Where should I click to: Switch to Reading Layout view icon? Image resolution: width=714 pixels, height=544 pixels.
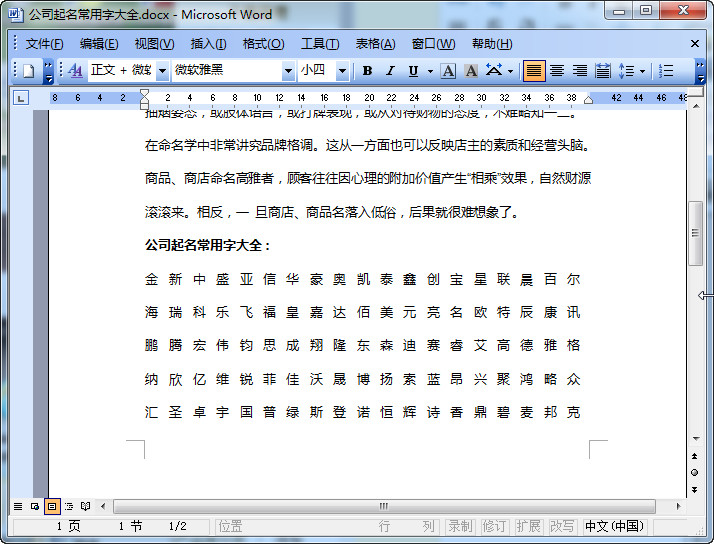coord(85,506)
